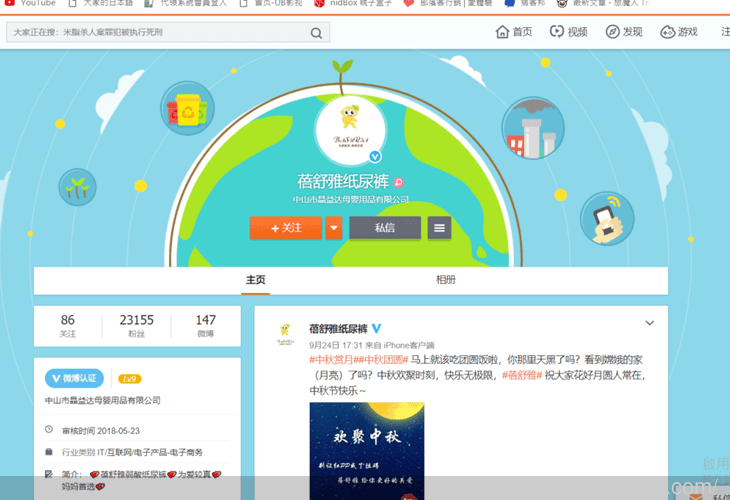Image resolution: width=730 pixels, height=500 pixels.
Task: Click the hand holding phone circular icon
Action: click(x=607, y=218)
